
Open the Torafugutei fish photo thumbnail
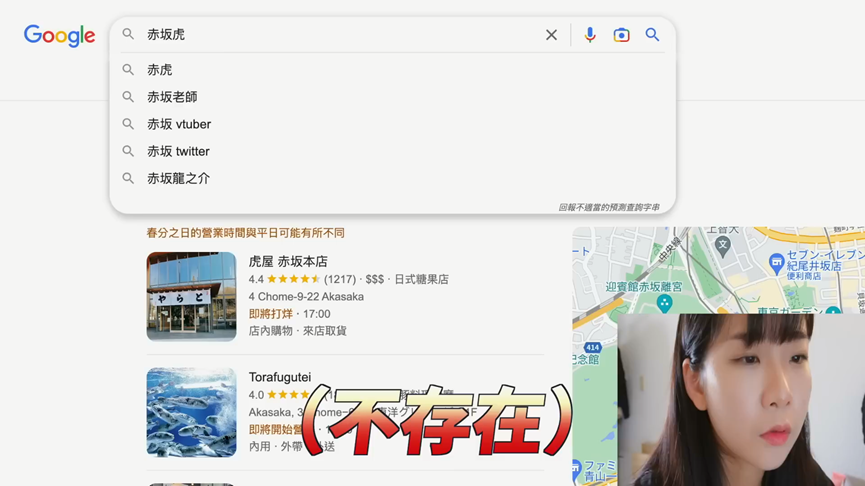tap(191, 413)
